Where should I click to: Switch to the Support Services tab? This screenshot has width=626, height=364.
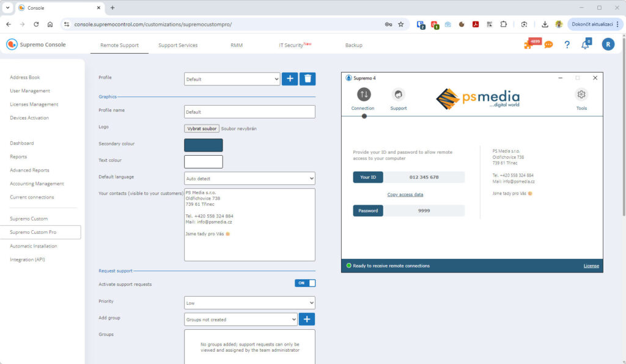click(x=178, y=45)
